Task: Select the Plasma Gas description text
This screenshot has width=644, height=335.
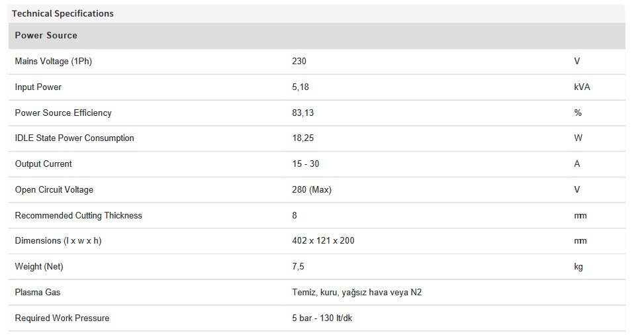Action: pyautogui.click(x=357, y=292)
